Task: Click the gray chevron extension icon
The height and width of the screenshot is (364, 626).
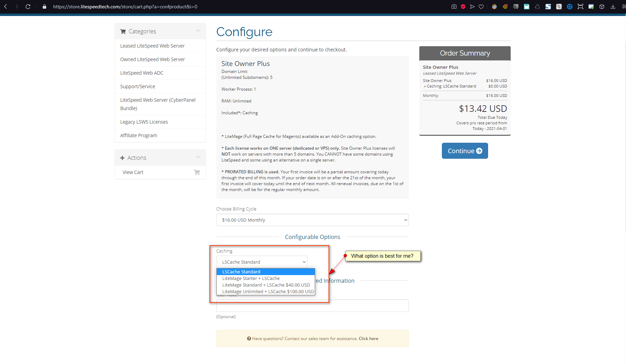Action: click(516, 7)
